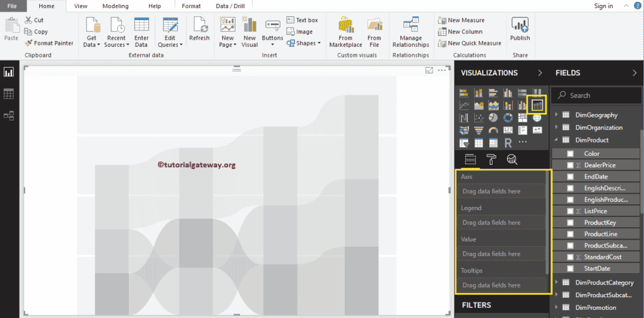Click New Measure
The height and width of the screenshot is (318, 644).
[462, 20]
